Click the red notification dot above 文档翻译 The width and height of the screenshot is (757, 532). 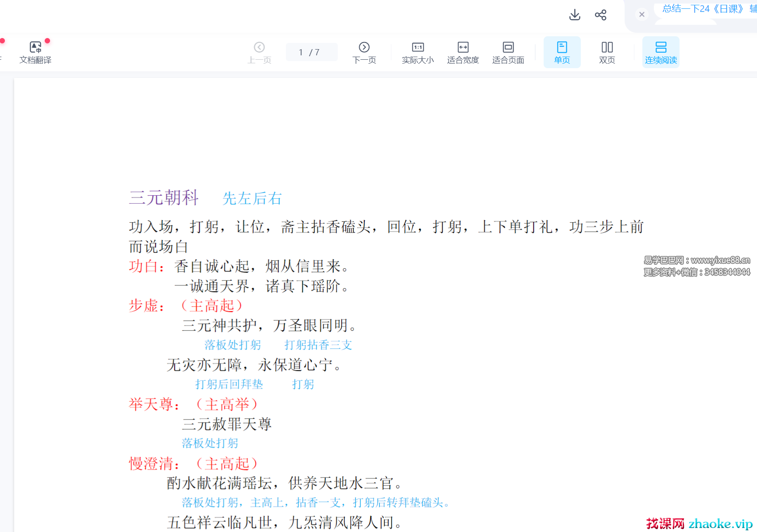point(48,40)
